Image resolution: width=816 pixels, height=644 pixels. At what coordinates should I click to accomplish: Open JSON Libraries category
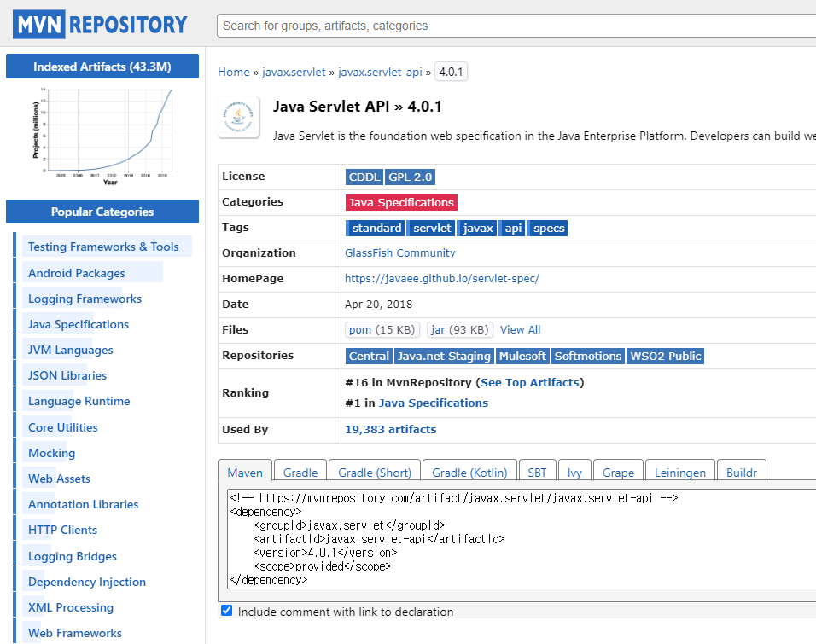coord(67,375)
